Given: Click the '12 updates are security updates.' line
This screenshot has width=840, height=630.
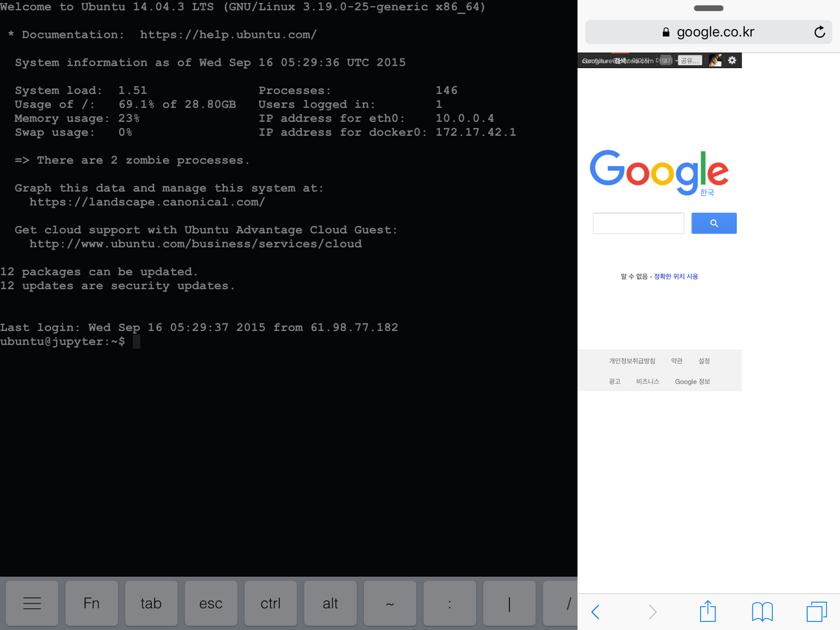Looking at the screenshot, I should [118, 286].
